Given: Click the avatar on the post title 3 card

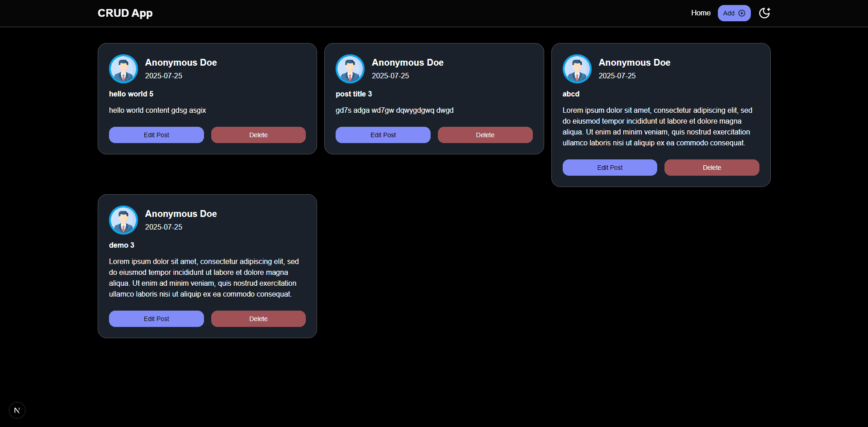Looking at the screenshot, I should tap(350, 69).
